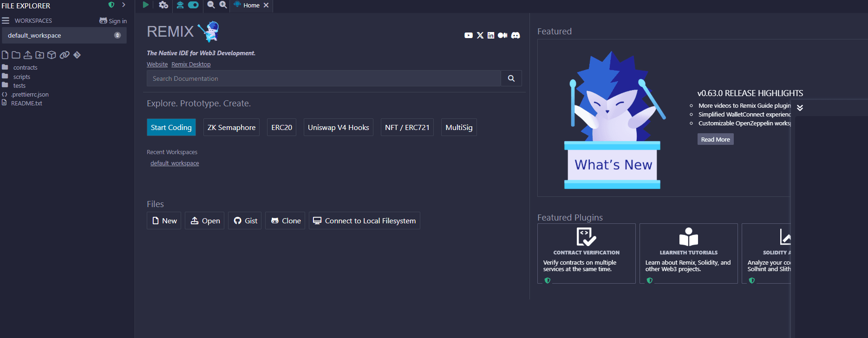Open the LearnEth Tutorials plugin card
868x338 pixels.
tap(688, 253)
